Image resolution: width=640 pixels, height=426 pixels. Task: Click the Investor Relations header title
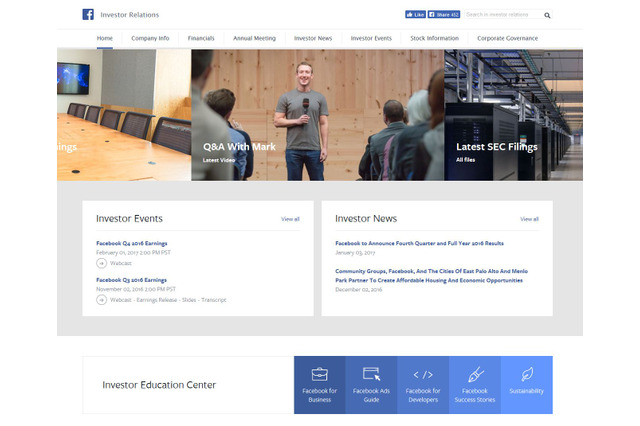pos(130,15)
